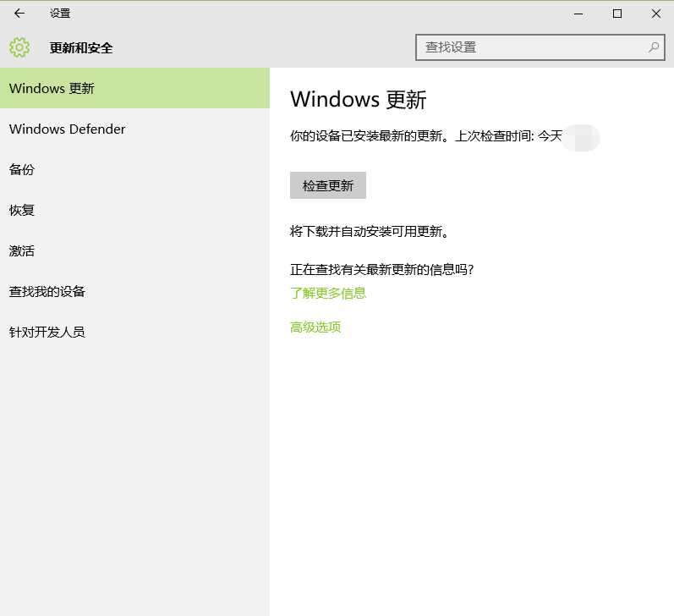Select the Windows 更新 sidebar item
This screenshot has width=674, height=616.
134,88
